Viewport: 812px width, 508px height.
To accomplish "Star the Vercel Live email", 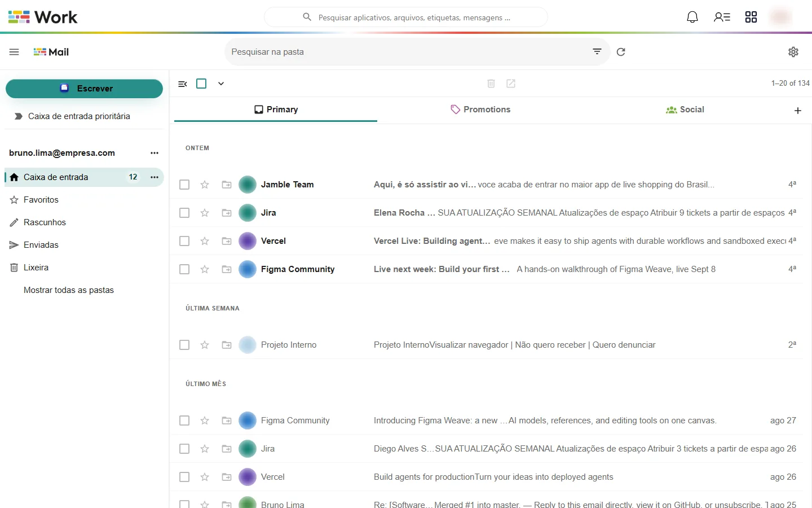I will click(205, 241).
